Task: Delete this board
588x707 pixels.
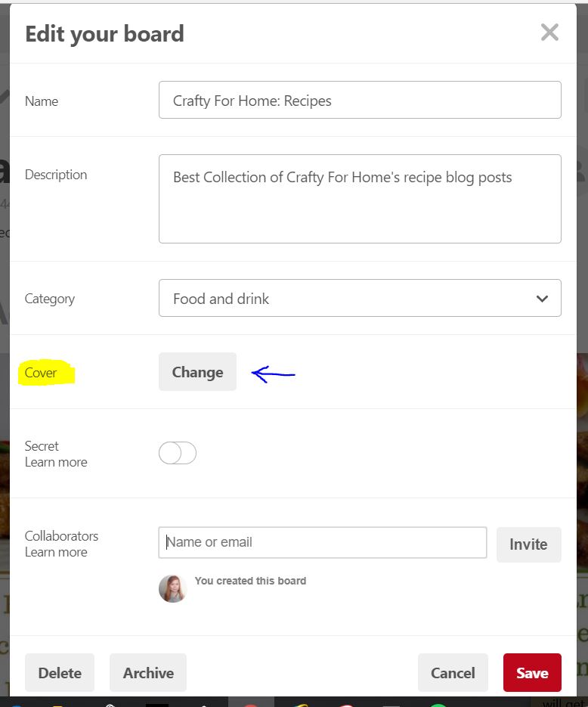Action: [x=60, y=673]
